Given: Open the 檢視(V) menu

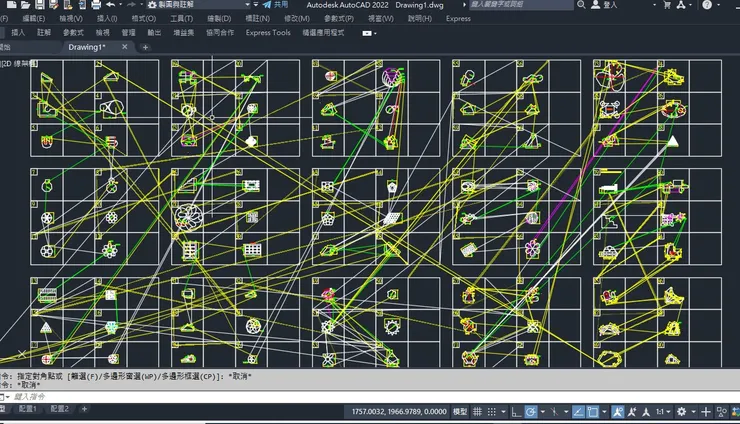Looking at the screenshot, I should pyautogui.click(x=71, y=18).
